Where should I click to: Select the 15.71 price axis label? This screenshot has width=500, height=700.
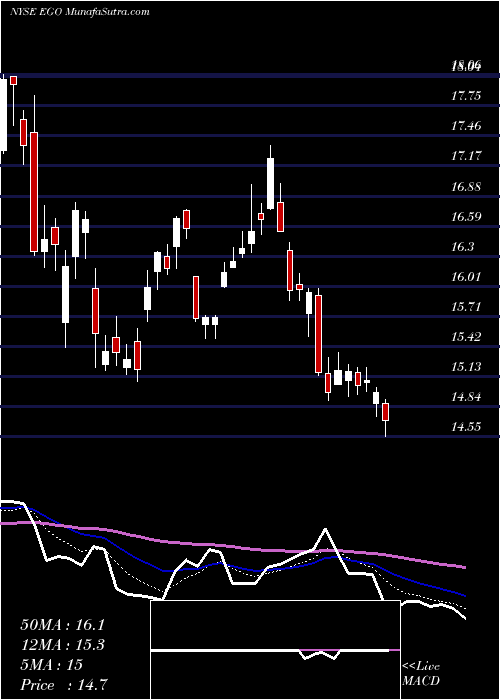(x=466, y=307)
